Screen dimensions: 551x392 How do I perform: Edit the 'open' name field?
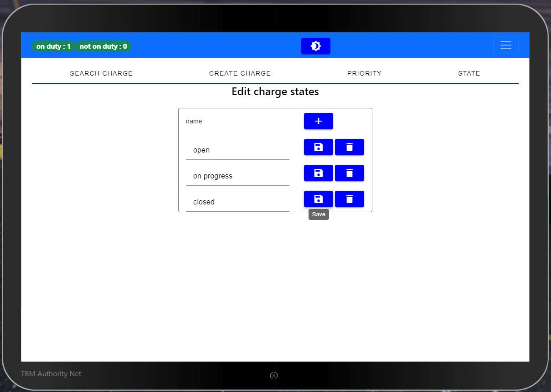click(x=237, y=150)
